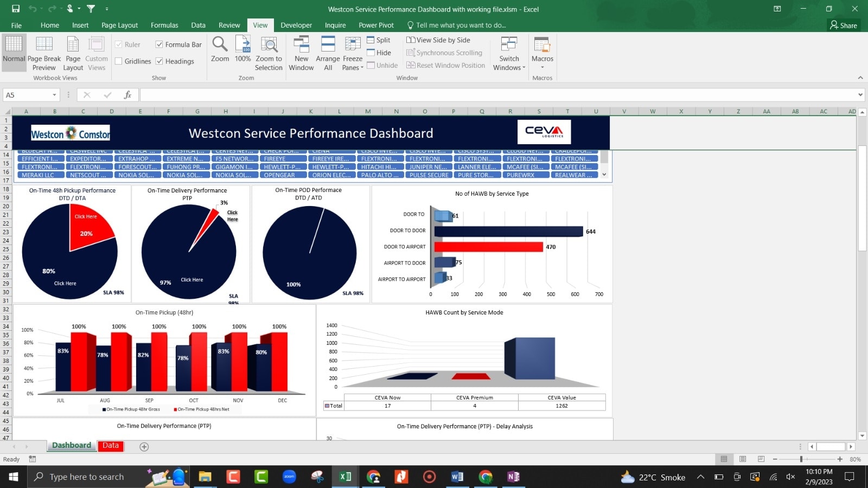Open Customize Quick Access Toolbar dropdown
Screen dimensions: 868x488
click(x=107, y=9)
